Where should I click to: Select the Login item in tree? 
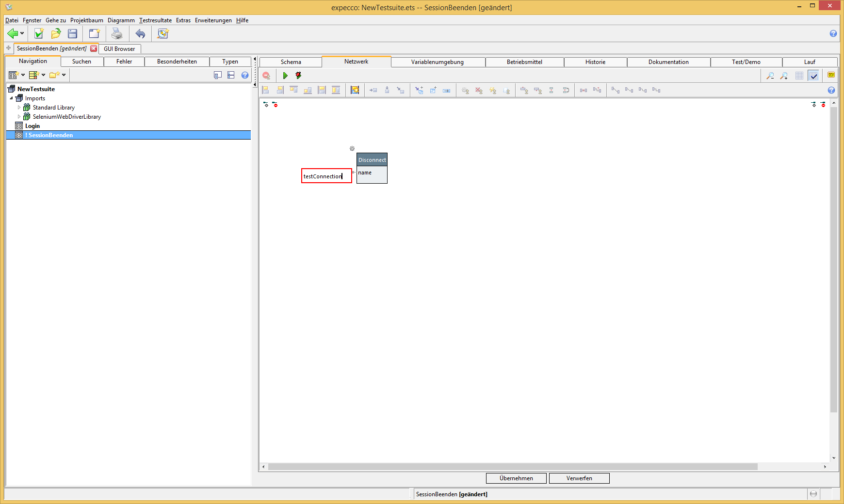[32, 126]
